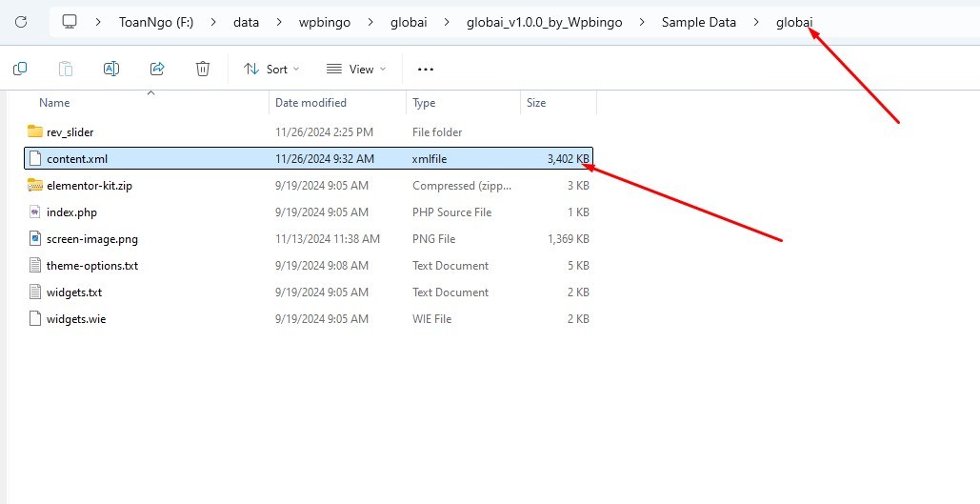This screenshot has width=980, height=504.
Task: Sort files by Size column header
Action: pos(536,103)
